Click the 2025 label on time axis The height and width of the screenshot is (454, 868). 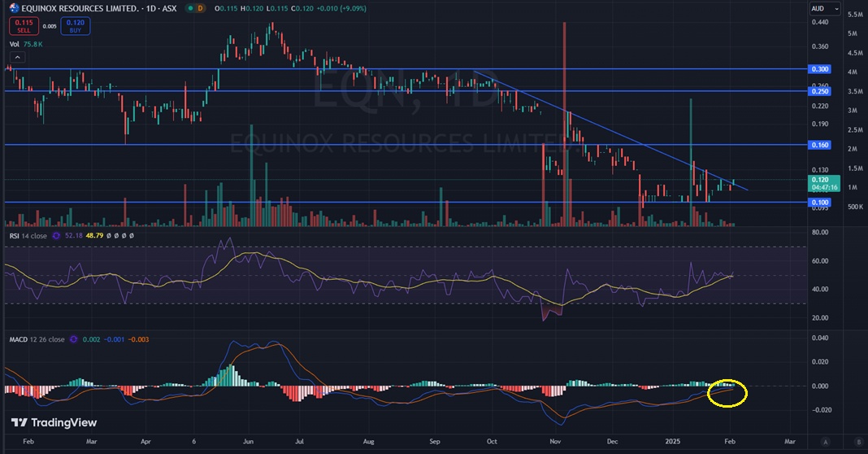[673, 442]
